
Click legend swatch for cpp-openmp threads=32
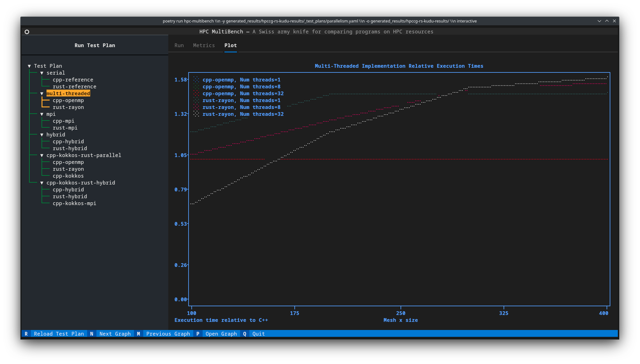point(196,93)
